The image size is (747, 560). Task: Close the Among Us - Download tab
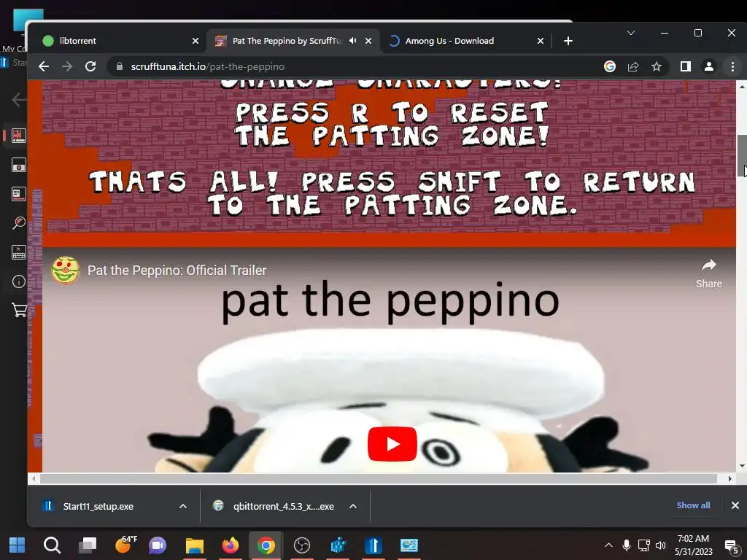[541, 41]
